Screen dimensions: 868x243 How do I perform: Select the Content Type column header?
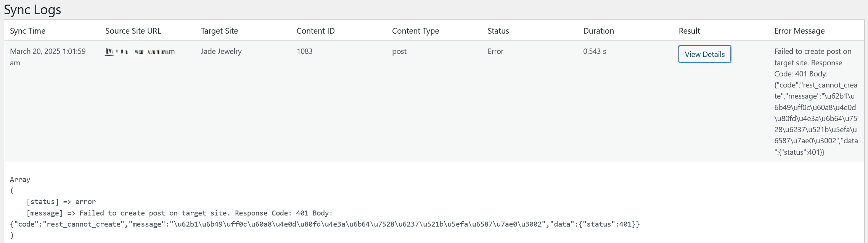pos(415,31)
